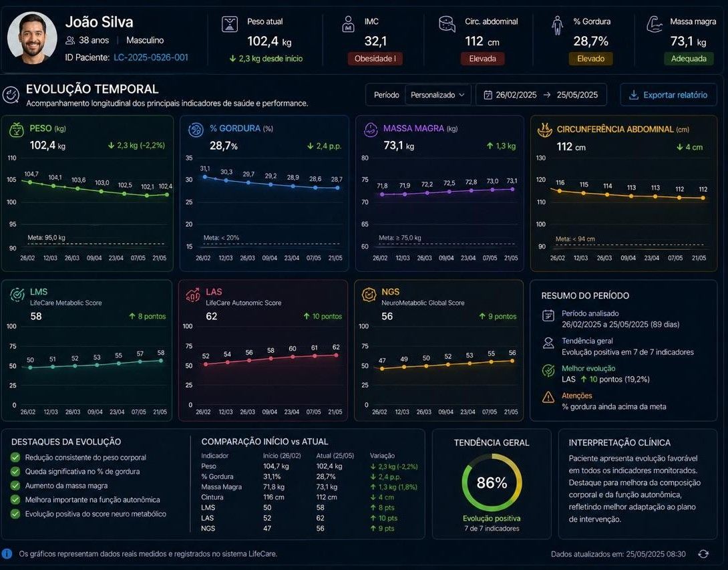Click the Obesidade I status badge
The width and height of the screenshot is (728, 570).
[x=375, y=59]
